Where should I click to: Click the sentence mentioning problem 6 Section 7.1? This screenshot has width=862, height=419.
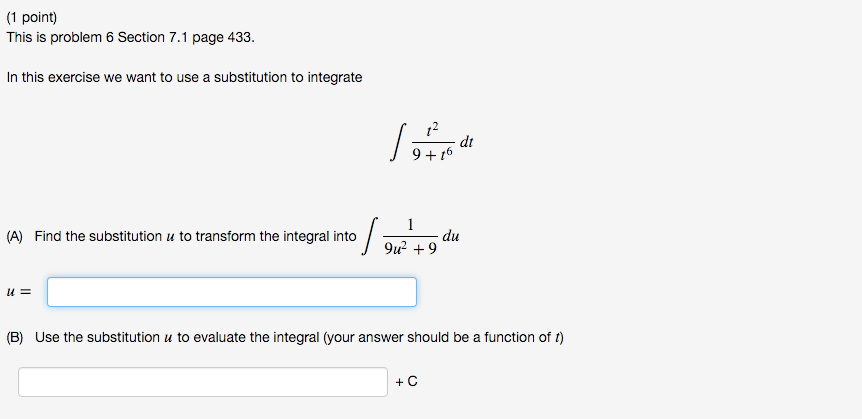(131, 38)
